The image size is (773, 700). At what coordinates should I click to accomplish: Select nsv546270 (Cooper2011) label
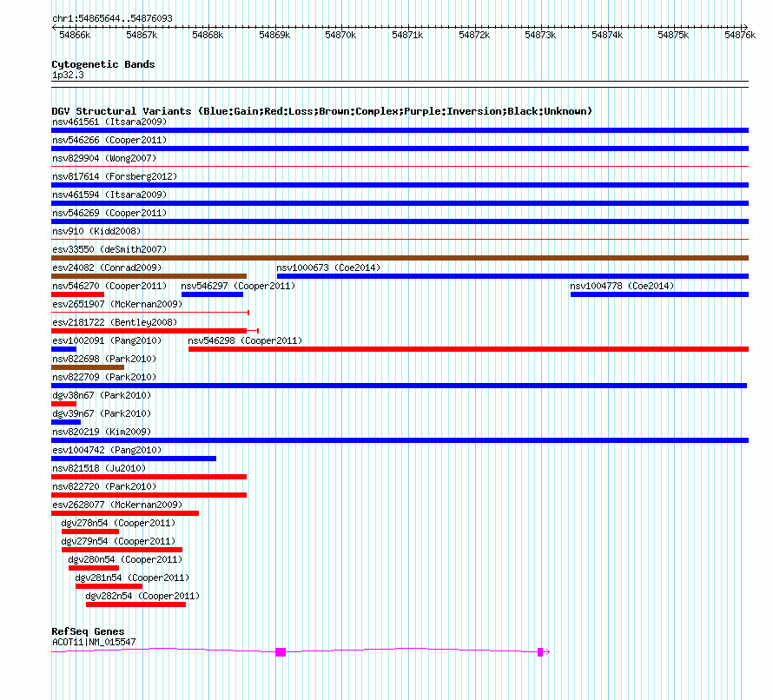(109, 286)
